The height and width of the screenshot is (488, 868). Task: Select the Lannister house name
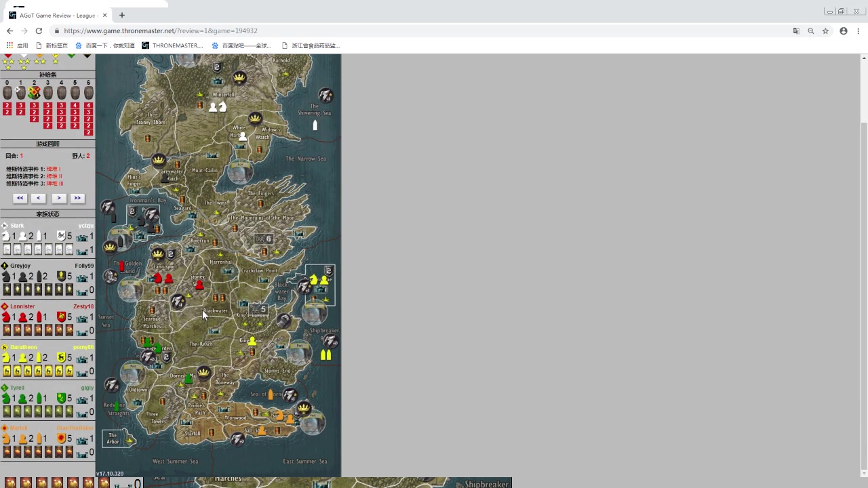coord(22,306)
